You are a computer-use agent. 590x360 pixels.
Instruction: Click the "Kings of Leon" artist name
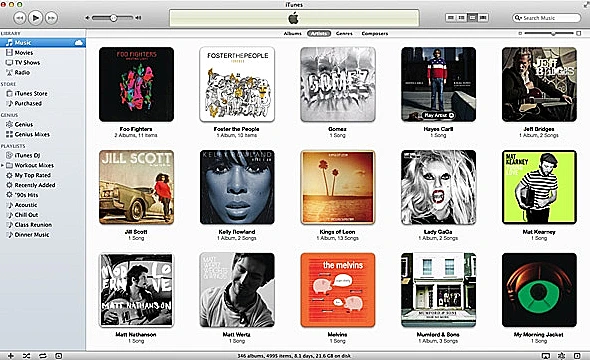click(337, 232)
